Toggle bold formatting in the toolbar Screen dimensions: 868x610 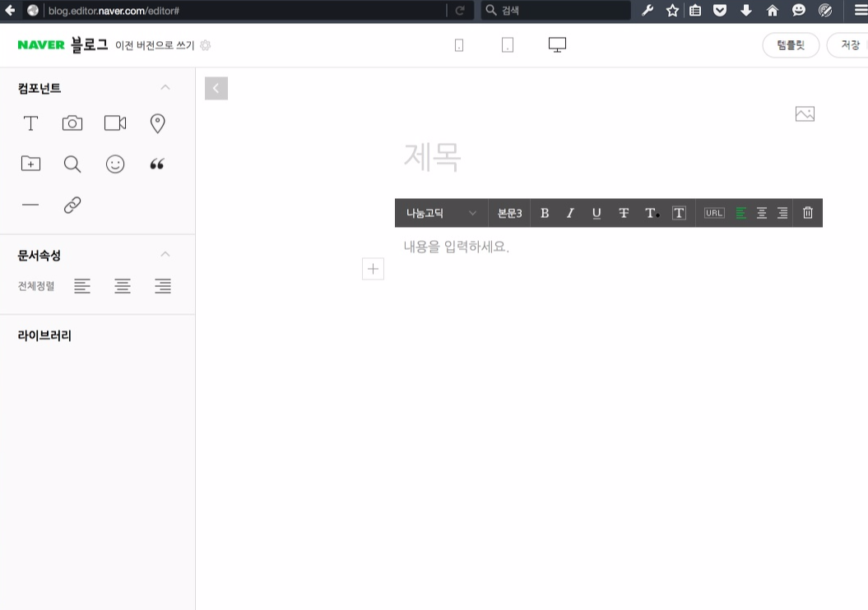pos(544,212)
